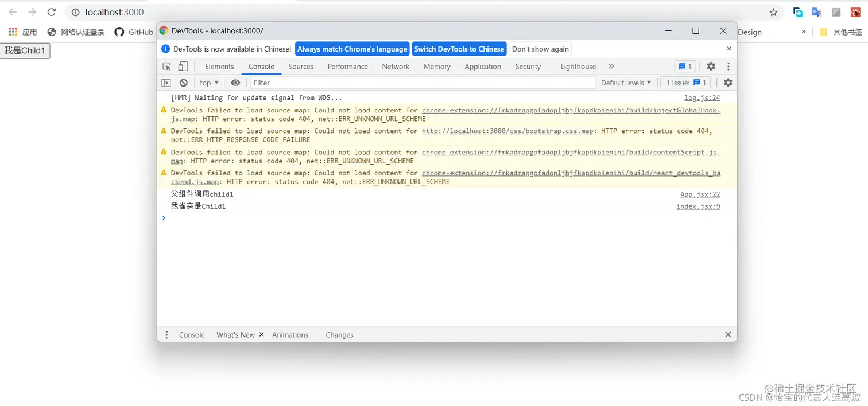The image size is (868, 406).
Task: Go back in the browser
Action: tap(13, 12)
